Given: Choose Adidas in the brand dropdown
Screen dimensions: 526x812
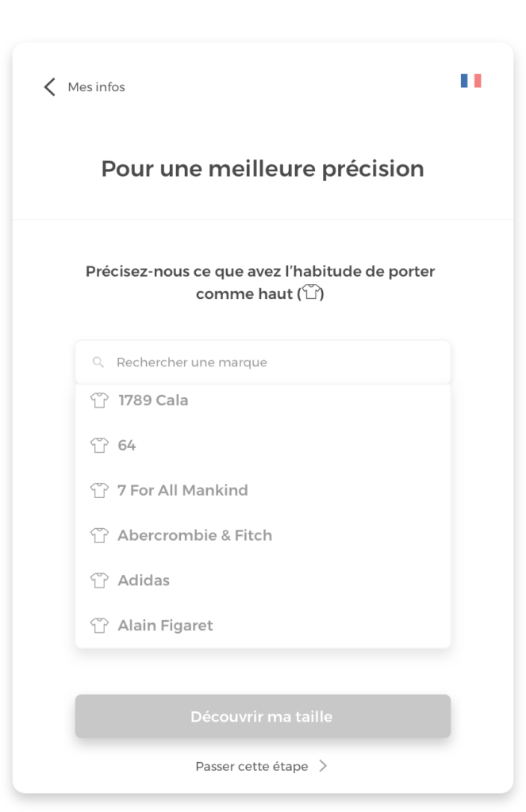Looking at the screenshot, I should point(144,580).
